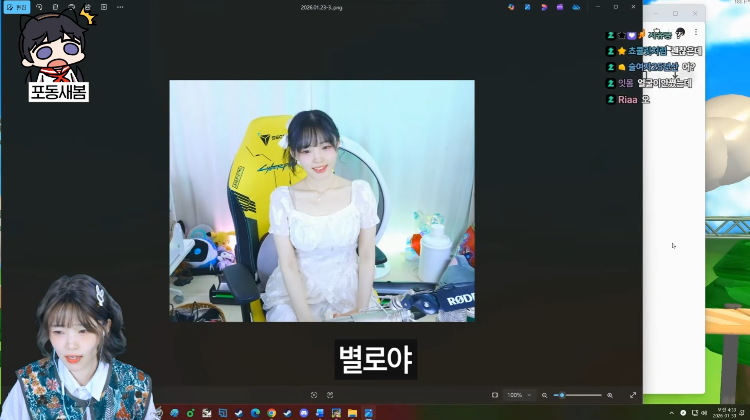
Task: Toggle fit-to-window icon beside zoom percent
Action: [495, 395]
